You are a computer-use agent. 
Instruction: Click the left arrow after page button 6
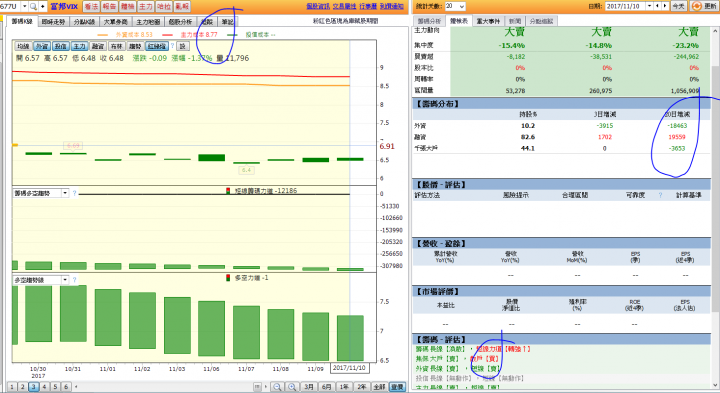point(76,387)
